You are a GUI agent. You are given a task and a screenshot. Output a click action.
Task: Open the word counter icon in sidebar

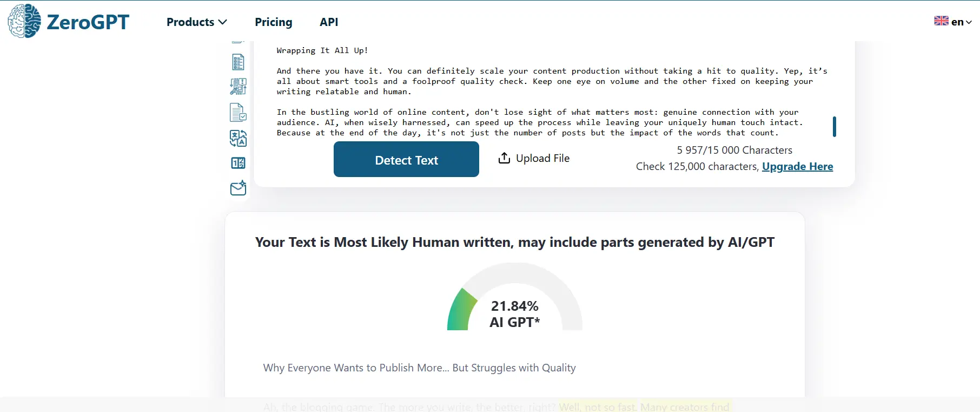pos(238,163)
